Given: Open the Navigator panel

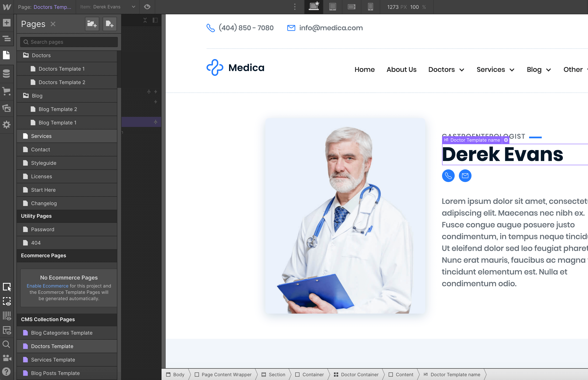Looking at the screenshot, I should point(7,39).
